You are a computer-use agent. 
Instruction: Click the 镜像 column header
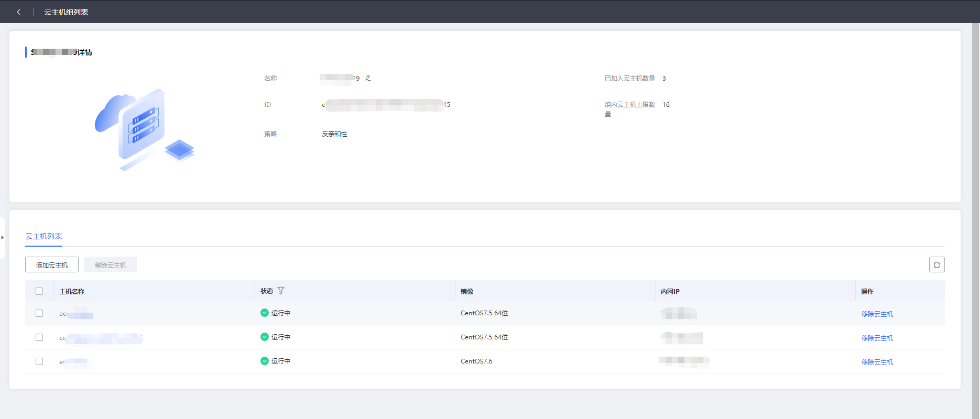point(467,291)
